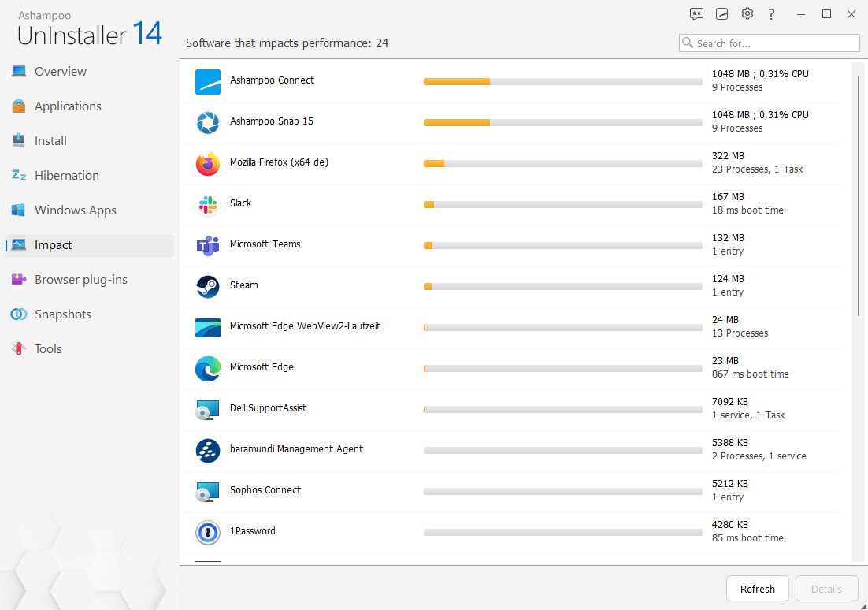Select the Snapshots sidebar icon

18,314
